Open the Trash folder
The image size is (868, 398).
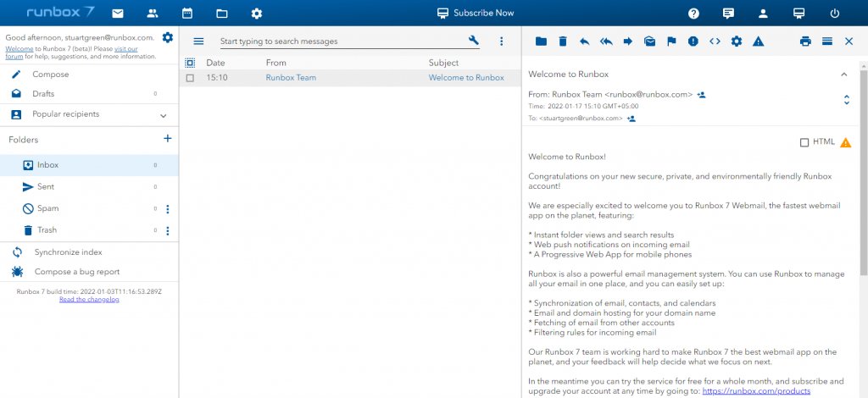tap(89, 230)
